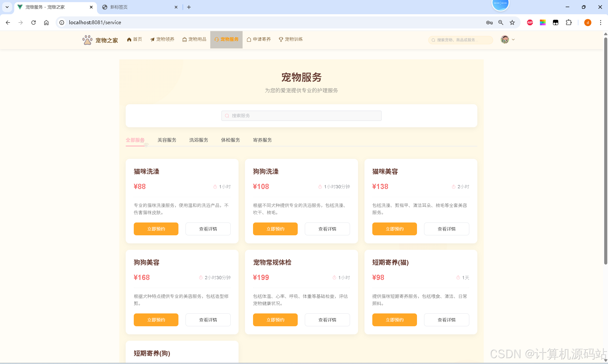
Task: Click the colorful grid extension icon
Action: [543, 23]
